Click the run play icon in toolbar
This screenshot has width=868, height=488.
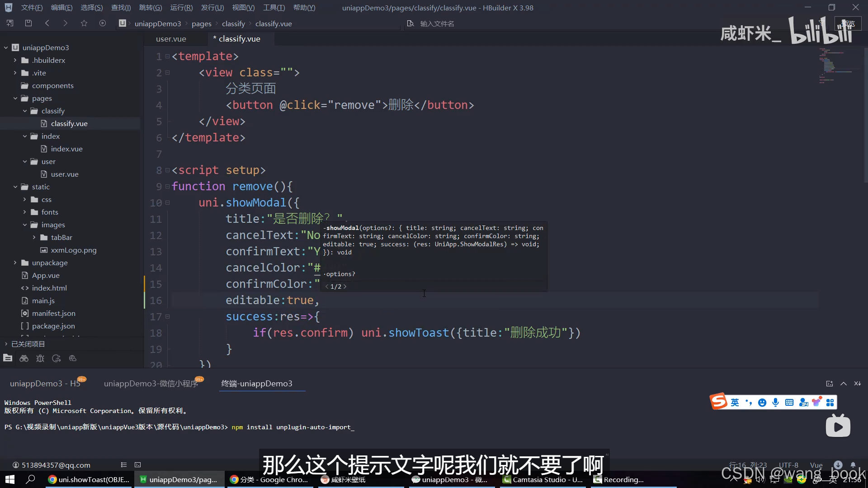(103, 23)
